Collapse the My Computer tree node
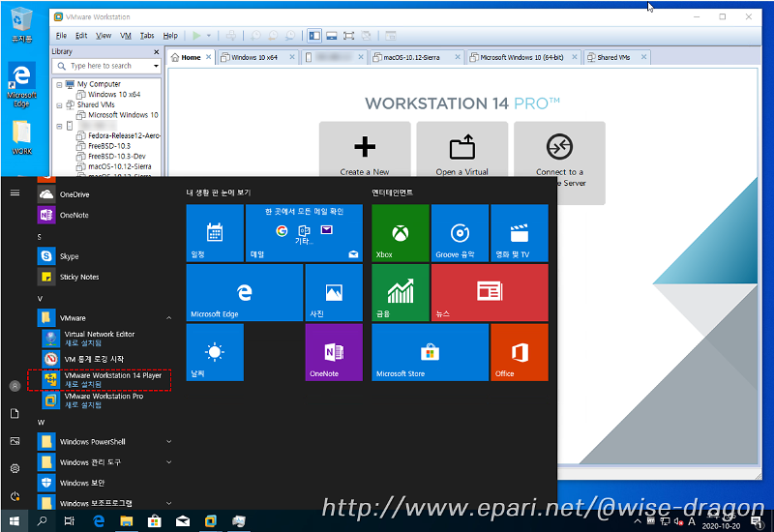The height and width of the screenshot is (532, 774). point(59,85)
